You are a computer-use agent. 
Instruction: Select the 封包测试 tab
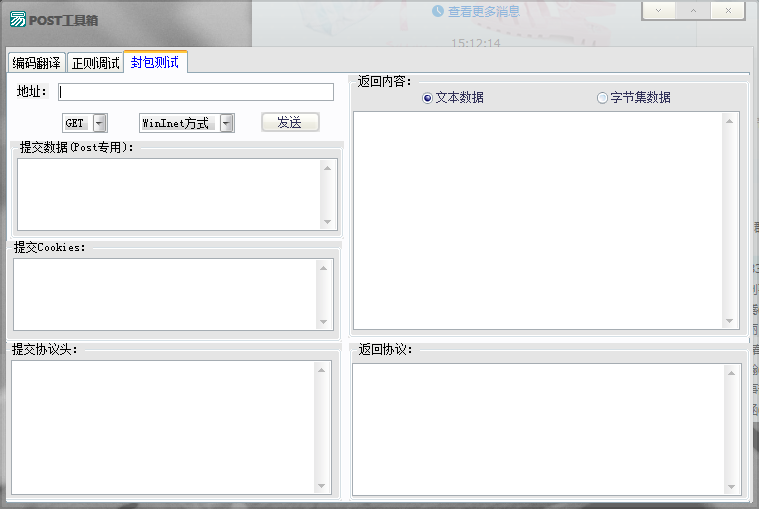pos(155,62)
